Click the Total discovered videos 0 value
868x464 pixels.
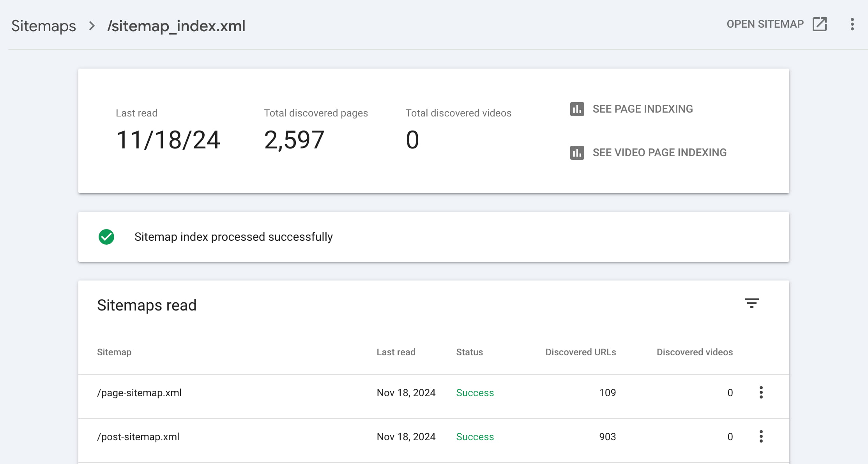(412, 140)
